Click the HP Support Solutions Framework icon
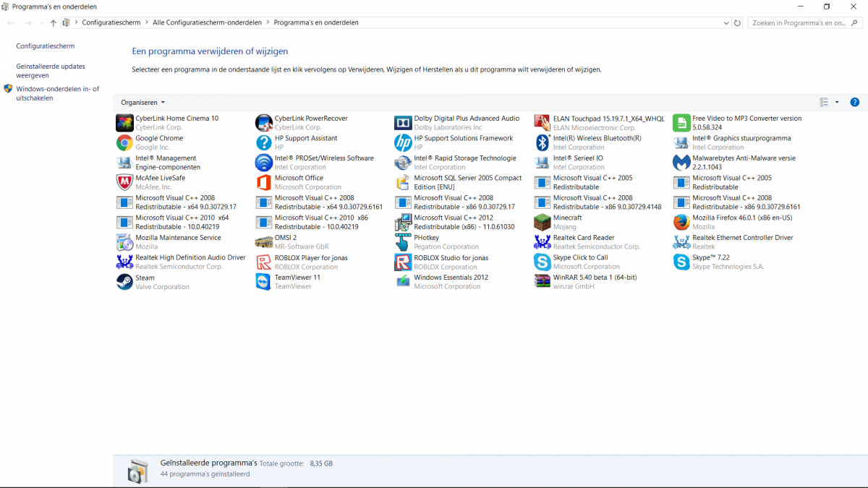The image size is (868, 488). (x=403, y=142)
